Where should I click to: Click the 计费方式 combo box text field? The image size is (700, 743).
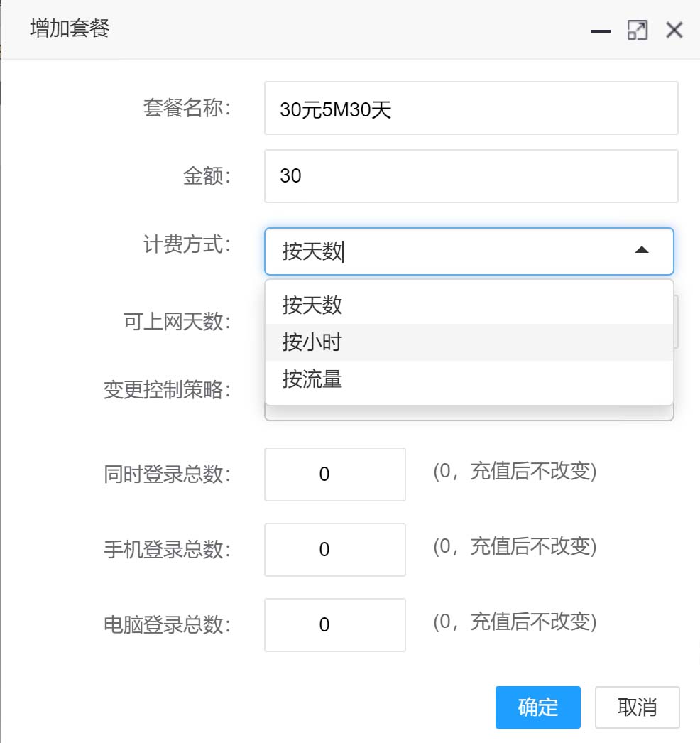[x=447, y=251]
